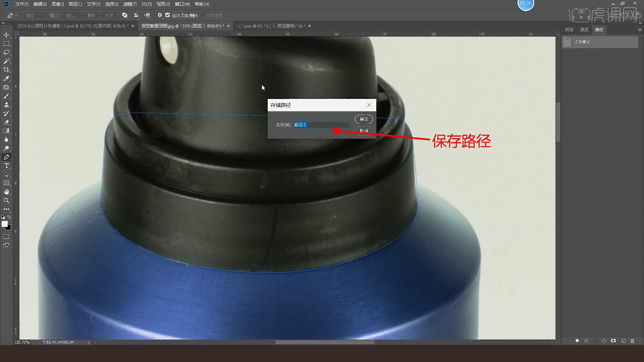
Task: Toggle the Auto Add/Delete checkbox
Action: click(168, 15)
